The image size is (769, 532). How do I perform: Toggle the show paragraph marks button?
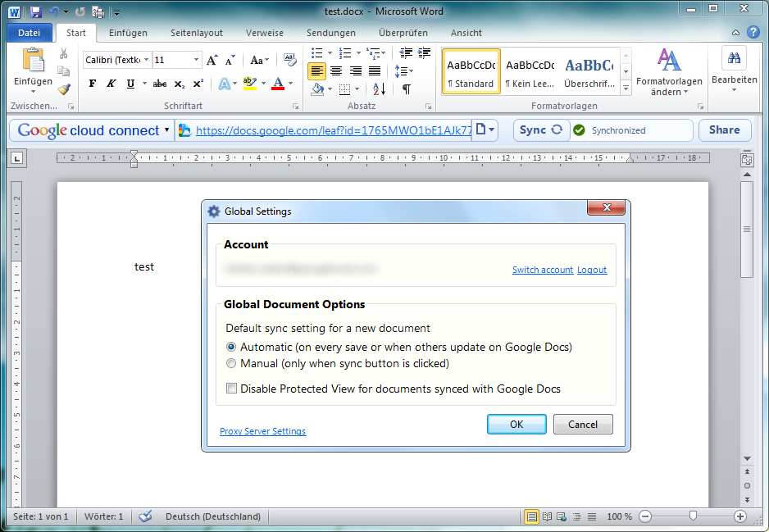pos(407,89)
